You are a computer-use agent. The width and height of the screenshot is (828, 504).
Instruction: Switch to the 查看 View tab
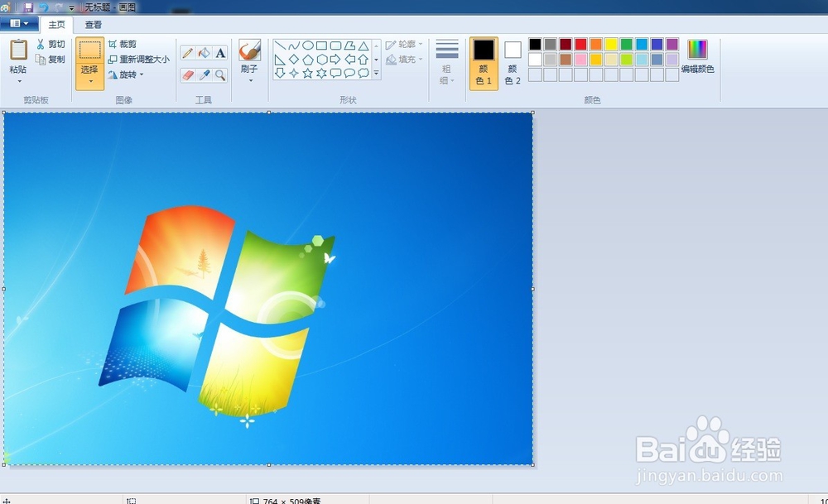tap(94, 25)
